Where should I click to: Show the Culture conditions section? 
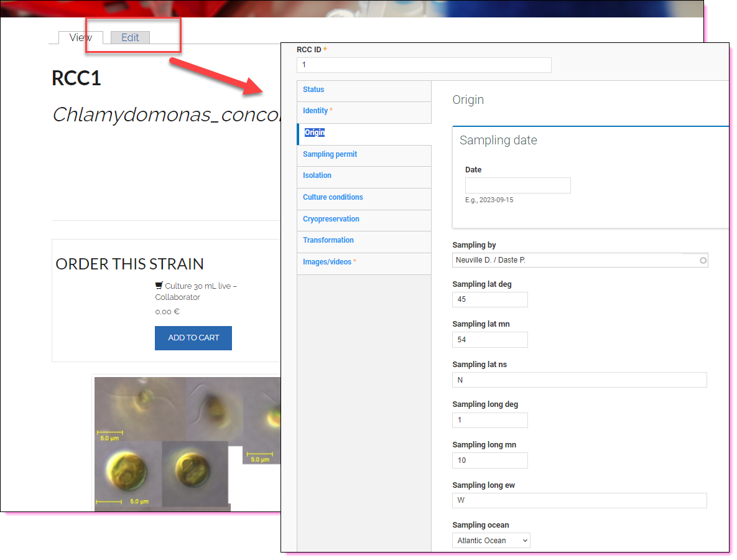333,197
